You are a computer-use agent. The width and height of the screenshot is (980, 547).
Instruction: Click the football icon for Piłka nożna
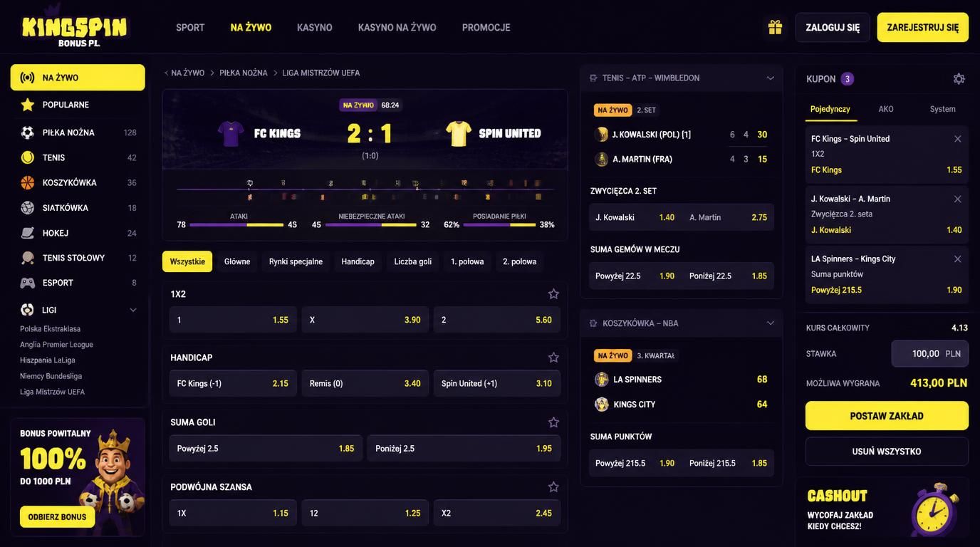28,132
